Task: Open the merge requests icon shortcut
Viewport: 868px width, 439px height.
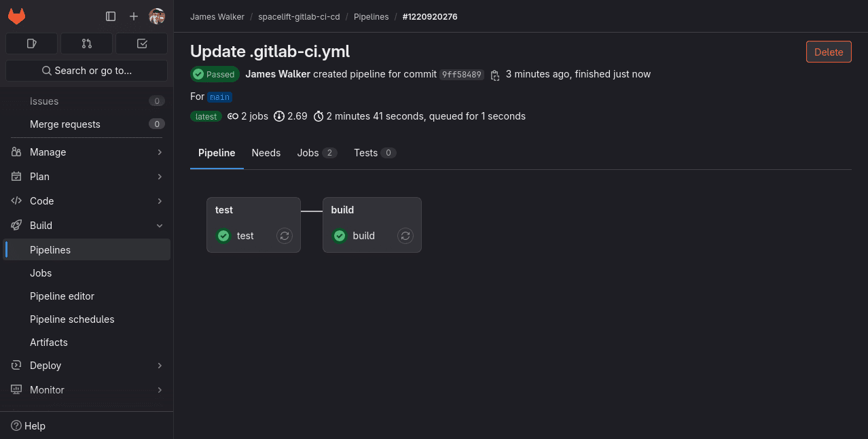Action: point(86,43)
